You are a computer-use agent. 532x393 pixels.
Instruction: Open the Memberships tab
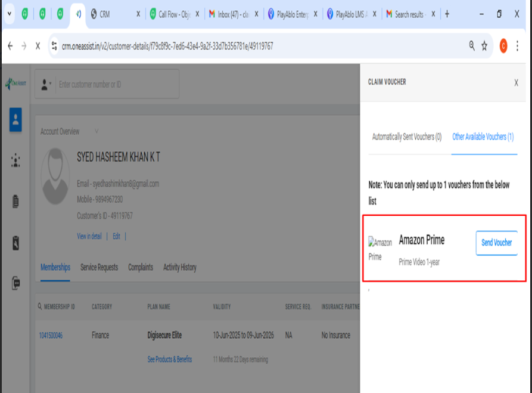[x=55, y=267]
